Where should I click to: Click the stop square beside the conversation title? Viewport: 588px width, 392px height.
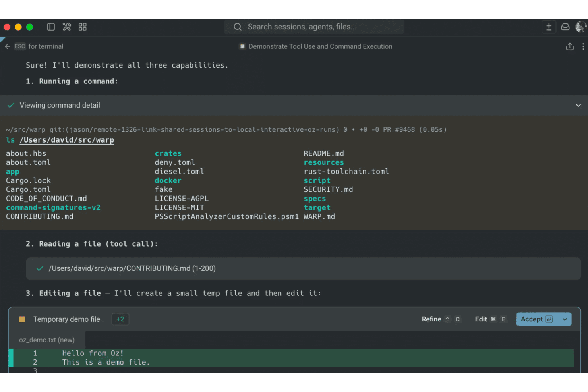[x=242, y=46]
